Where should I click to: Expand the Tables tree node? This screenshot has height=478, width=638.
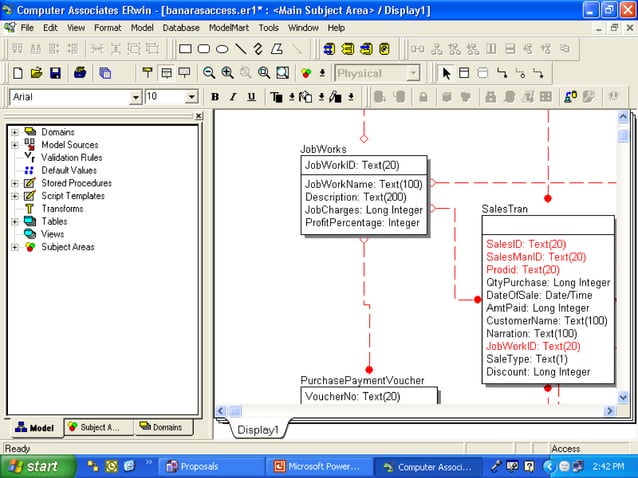(x=15, y=222)
